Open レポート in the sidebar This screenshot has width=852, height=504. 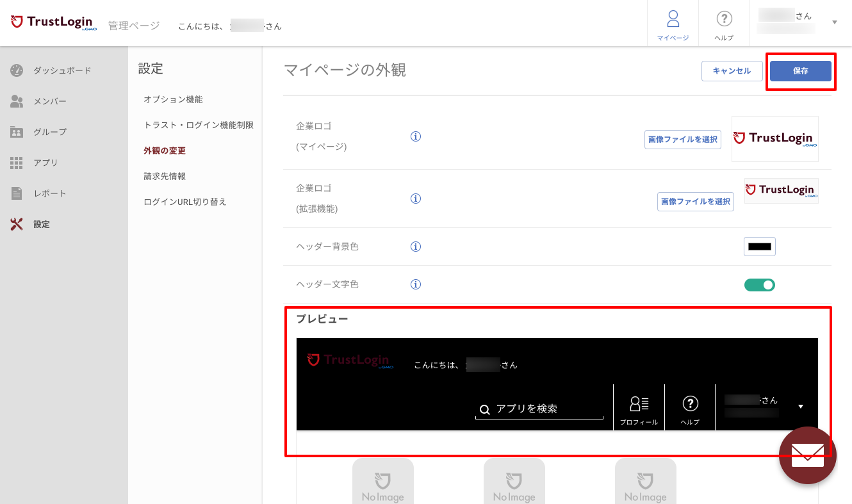click(x=50, y=193)
